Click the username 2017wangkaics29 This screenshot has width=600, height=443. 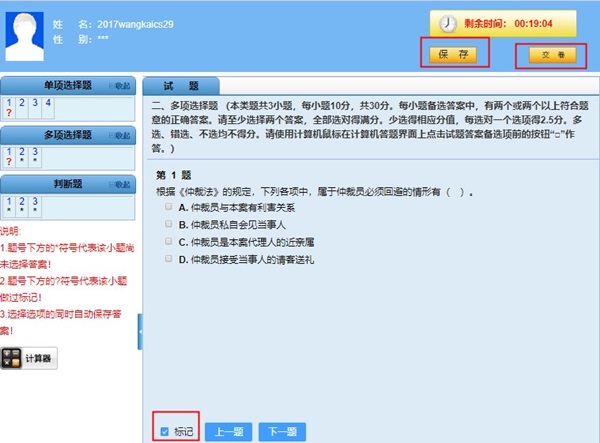click(x=135, y=24)
